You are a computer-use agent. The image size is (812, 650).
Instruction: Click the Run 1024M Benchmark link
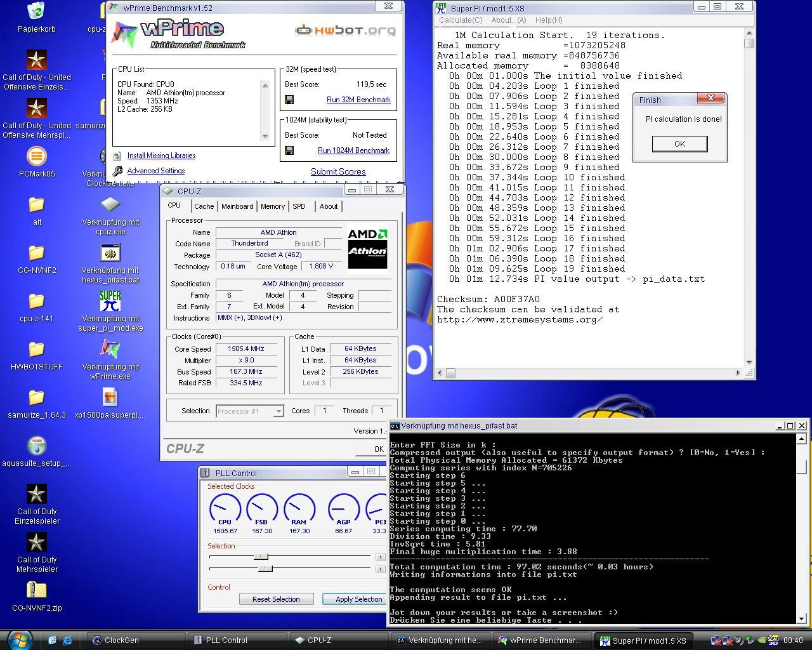(x=353, y=150)
